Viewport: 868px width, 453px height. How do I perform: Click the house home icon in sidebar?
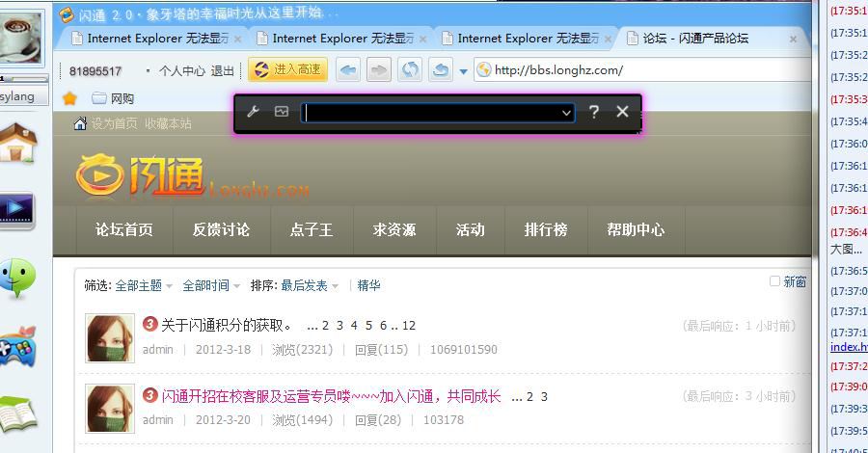(x=18, y=142)
